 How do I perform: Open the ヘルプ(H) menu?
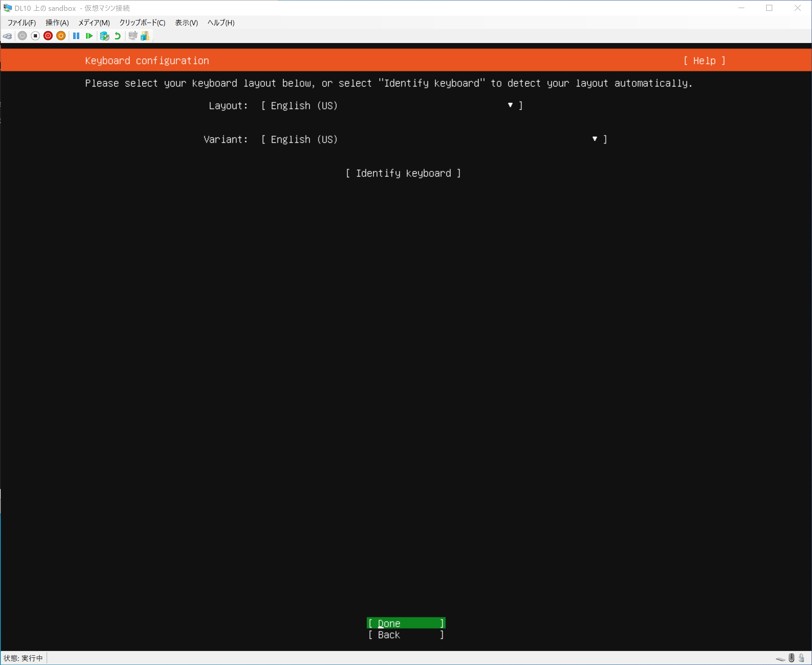pyautogui.click(x=221, y=23)
